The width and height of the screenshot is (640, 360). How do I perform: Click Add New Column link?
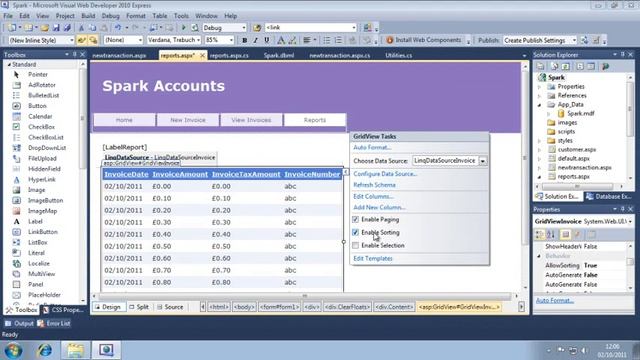[380, 207]
